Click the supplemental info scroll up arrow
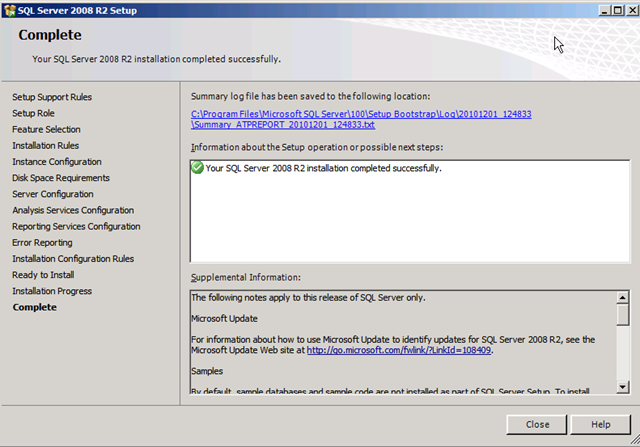 point(622,298)
